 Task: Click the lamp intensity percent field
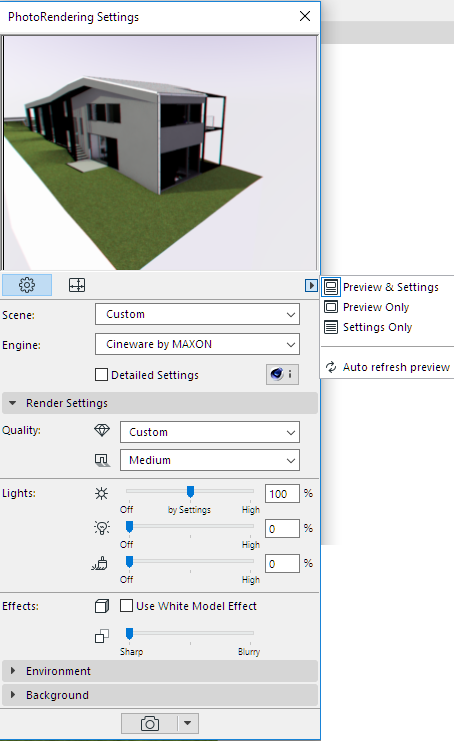(282, 528)
